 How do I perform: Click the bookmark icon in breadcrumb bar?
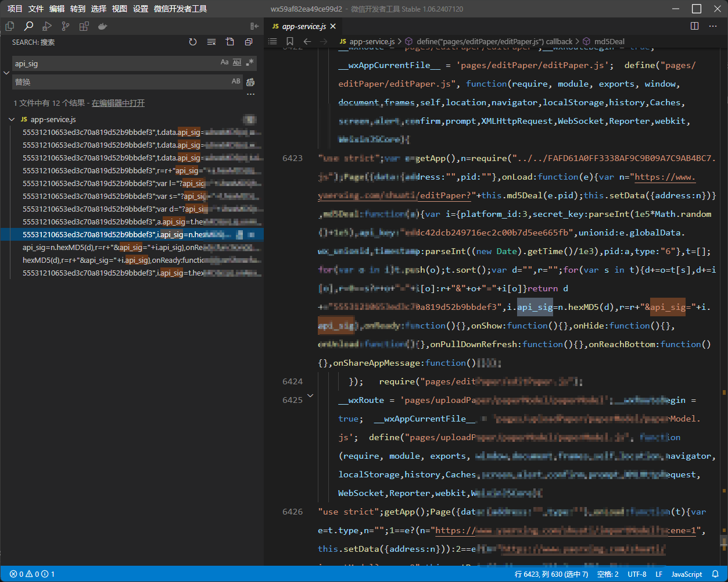pos(290,41)
